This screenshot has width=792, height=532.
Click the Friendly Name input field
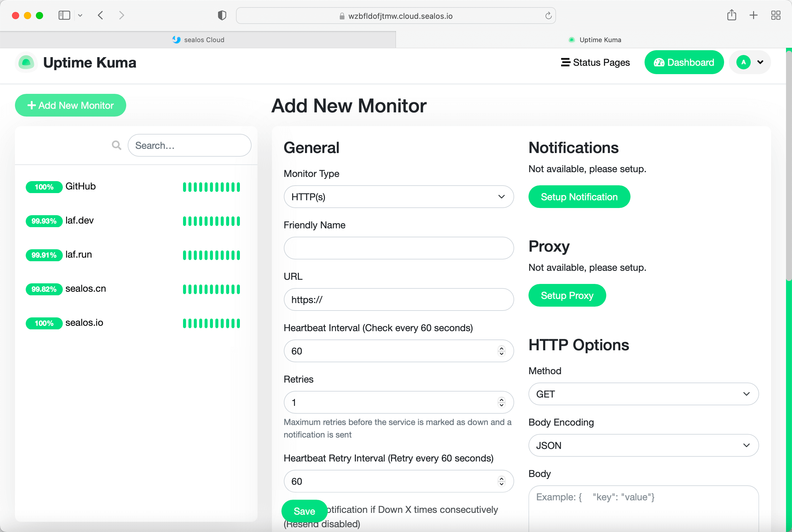[399, 248]
